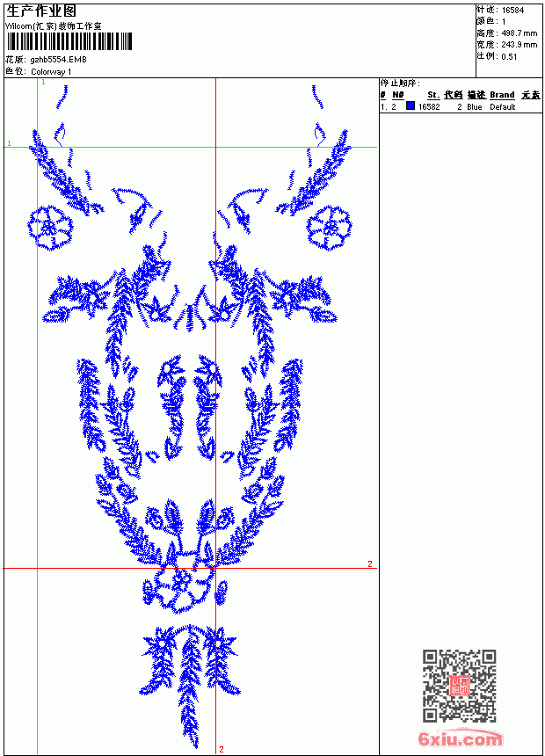Screen dimensions: 545x756
Task: Click the Brand column header
Action: pos(502,95)
